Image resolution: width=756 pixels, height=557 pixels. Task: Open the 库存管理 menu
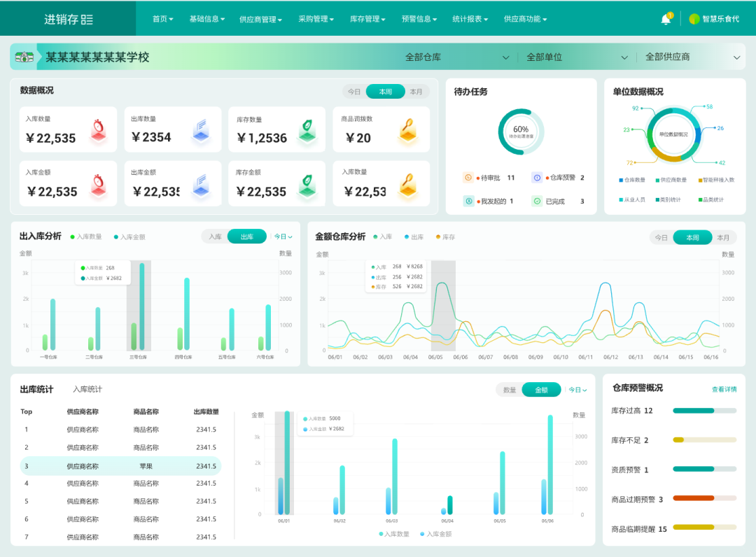click(x=367, y=19)
